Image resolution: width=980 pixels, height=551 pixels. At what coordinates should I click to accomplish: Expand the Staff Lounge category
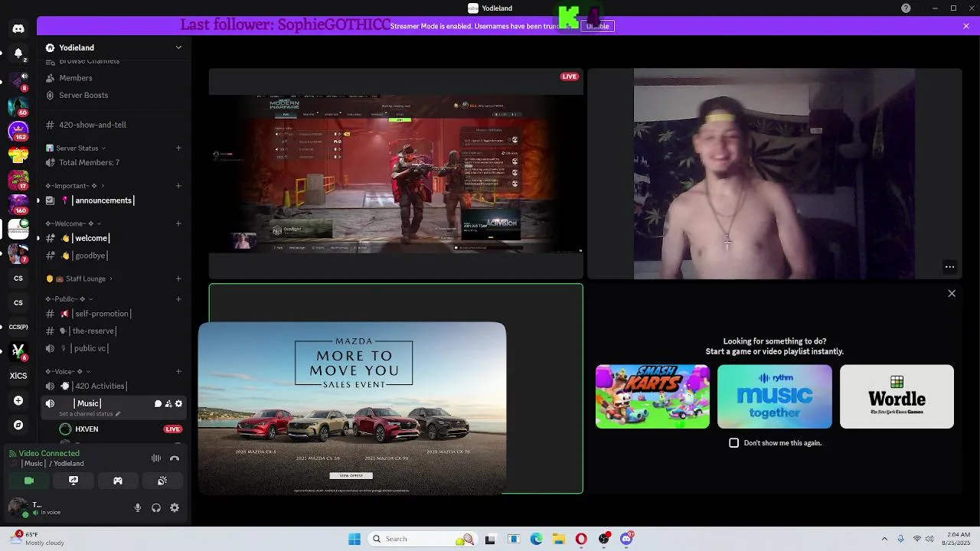click(x=79, y=279)
